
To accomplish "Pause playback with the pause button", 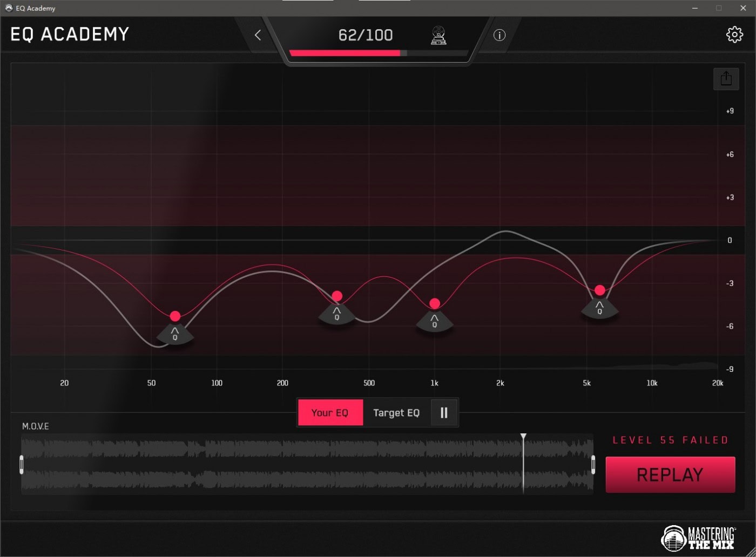I will (444, 413).
